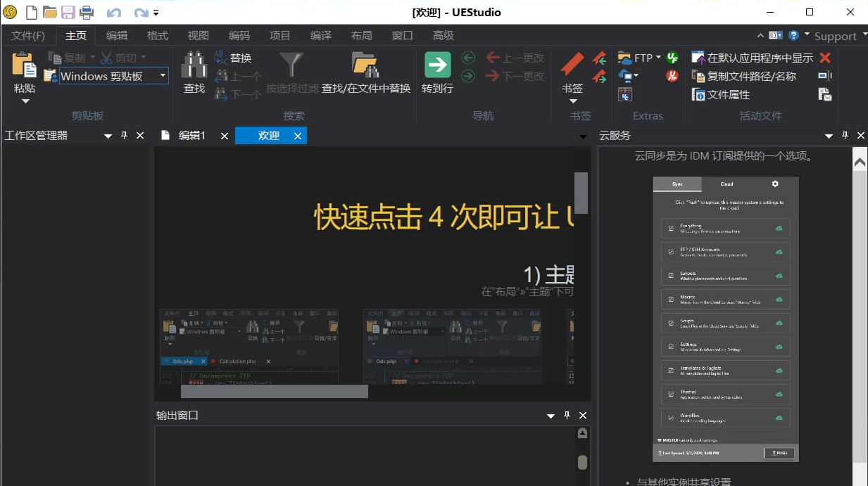This screenshot has height=486, width=868.
Task: Open the cloud computer dropdown in Extras
Action: pyautogui.click(x=636, y=76)
